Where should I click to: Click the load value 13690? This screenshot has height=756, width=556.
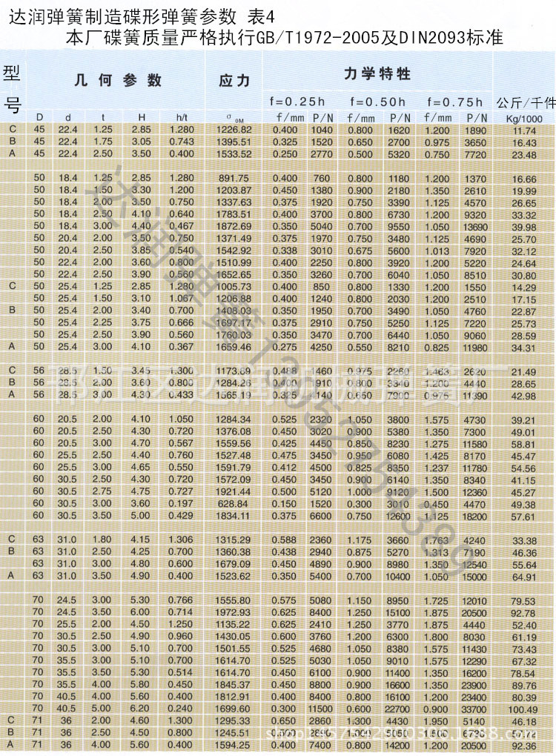pyautogui.click(x=475, y=227)
